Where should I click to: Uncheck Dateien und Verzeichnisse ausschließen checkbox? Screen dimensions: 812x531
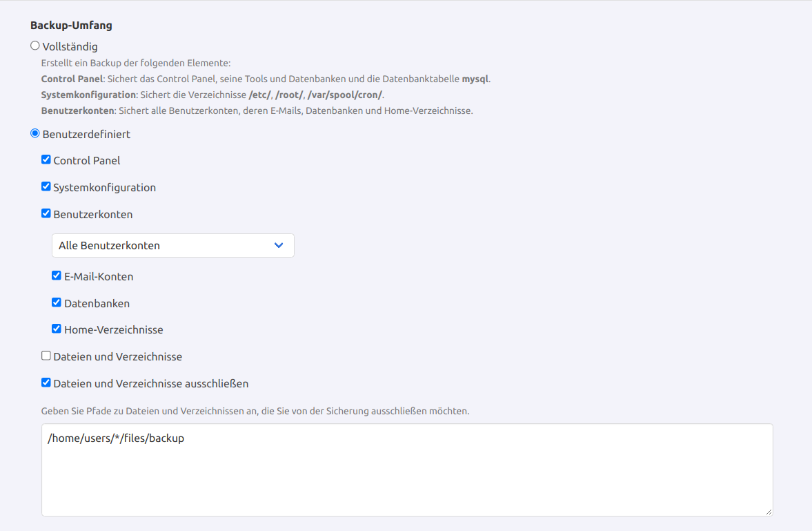pos(46,383)
